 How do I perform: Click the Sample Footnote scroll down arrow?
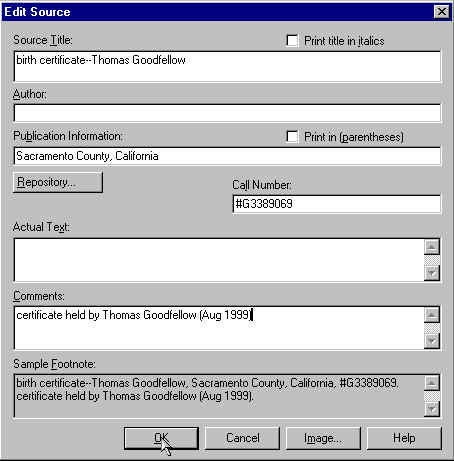pos(432,409)
